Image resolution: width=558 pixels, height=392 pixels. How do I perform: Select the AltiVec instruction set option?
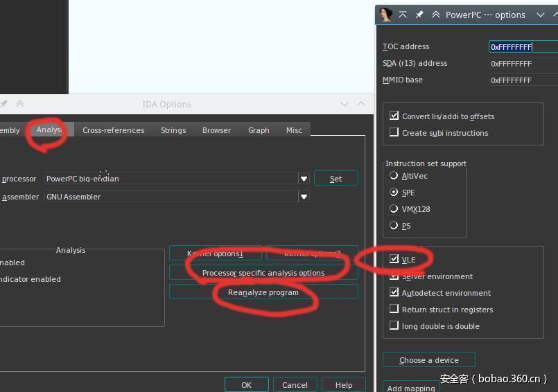(x=394, y=176)
